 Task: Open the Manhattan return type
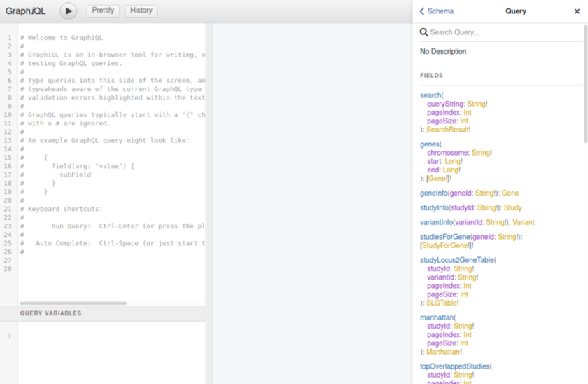[443, 352]
